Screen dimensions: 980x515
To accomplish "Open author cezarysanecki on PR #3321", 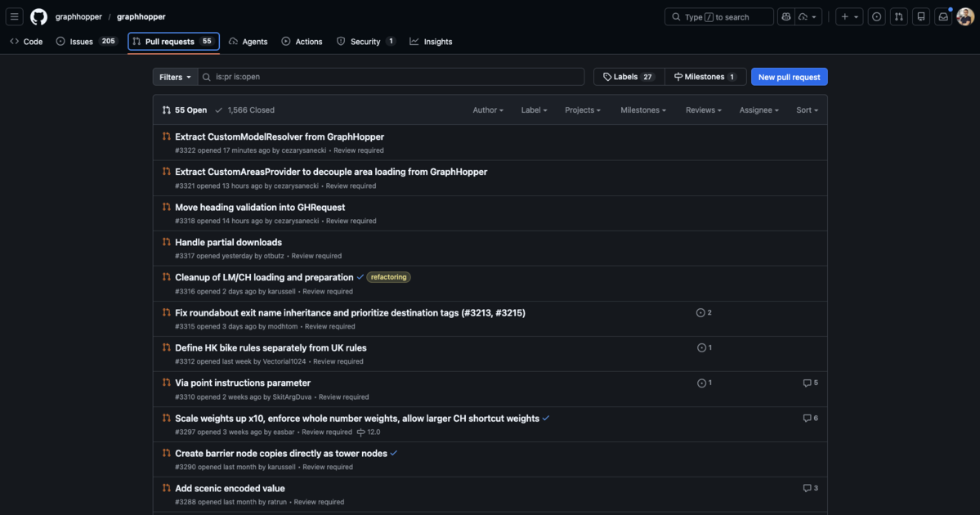I will (x=296, y=186).
